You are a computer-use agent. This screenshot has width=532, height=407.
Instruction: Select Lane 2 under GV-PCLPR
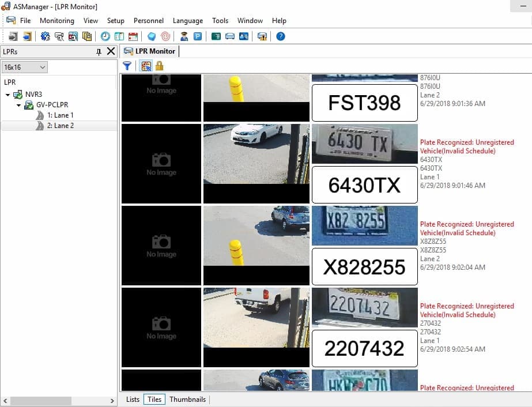(x=61, y=126)
